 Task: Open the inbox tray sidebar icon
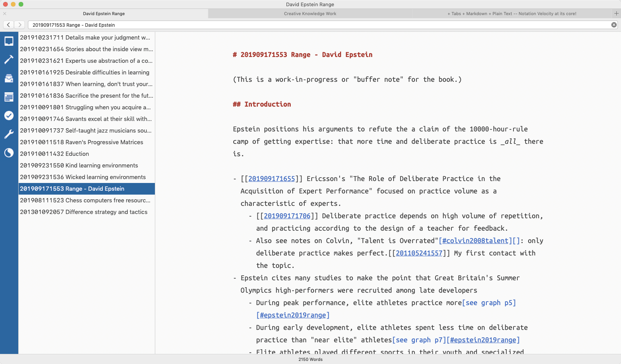point(9,41)
